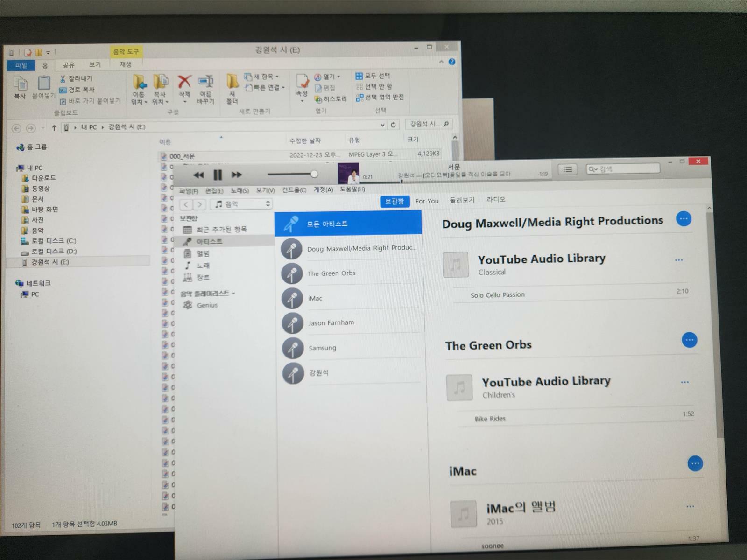Open more options for The Green Orbs
747x560 pixels.
pyautogui.click(x=689, y=340)
